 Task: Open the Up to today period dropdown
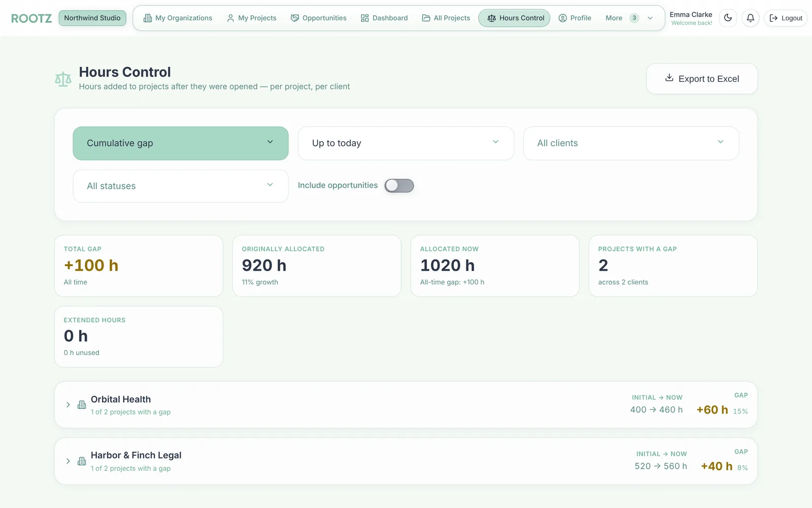pyautogui.click(x=405, y=143)
